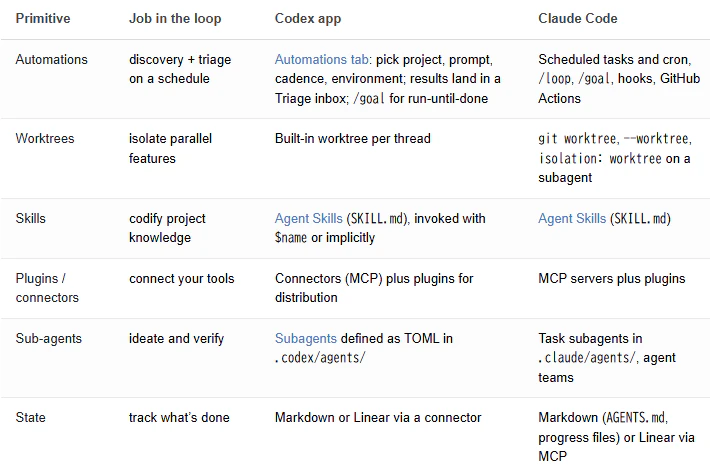
Task: Select the State row label
Action: click(30, 417)
